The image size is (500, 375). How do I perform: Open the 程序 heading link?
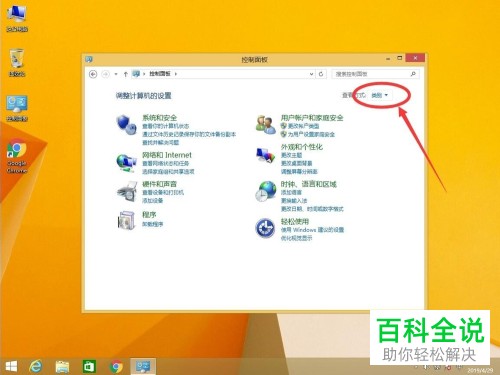[149, 215]
